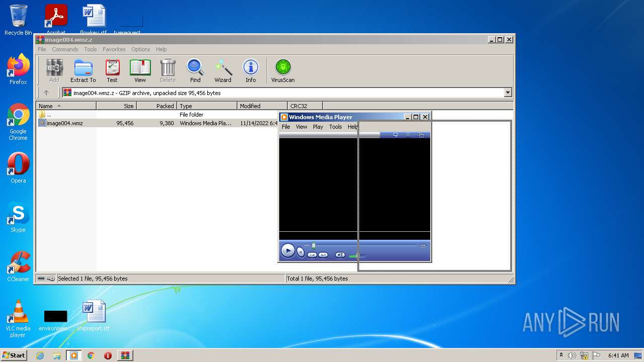644x362 pixels.
Task: Show hidden system tray icons
Action: point(561,355)
